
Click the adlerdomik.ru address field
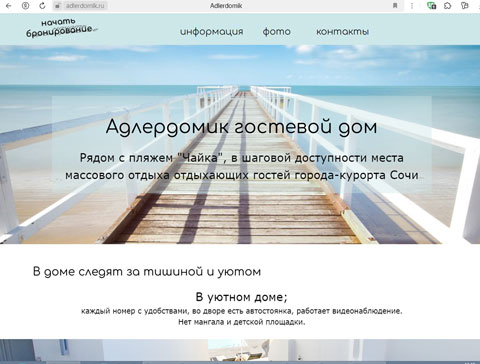pyautogui.click(x=84, y=6)
